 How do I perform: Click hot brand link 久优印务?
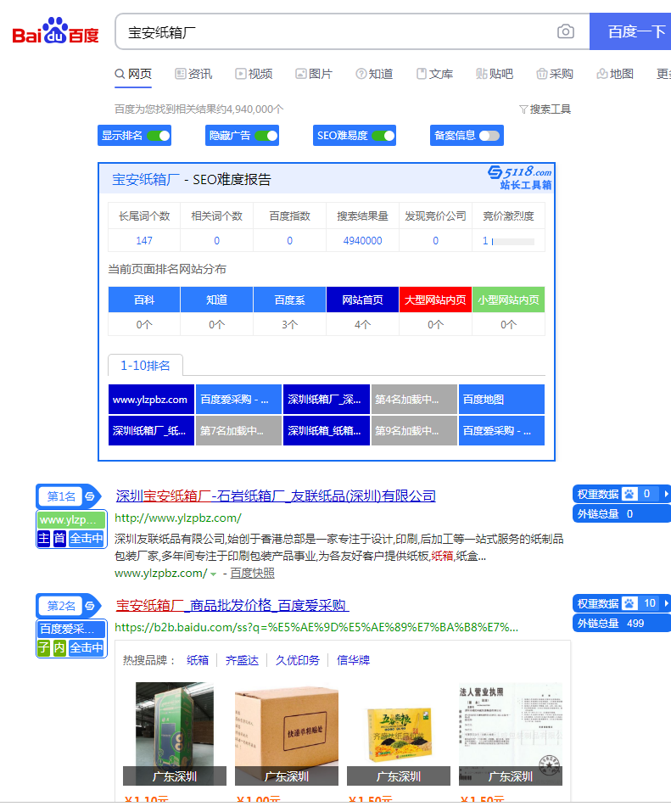[297, 660]
